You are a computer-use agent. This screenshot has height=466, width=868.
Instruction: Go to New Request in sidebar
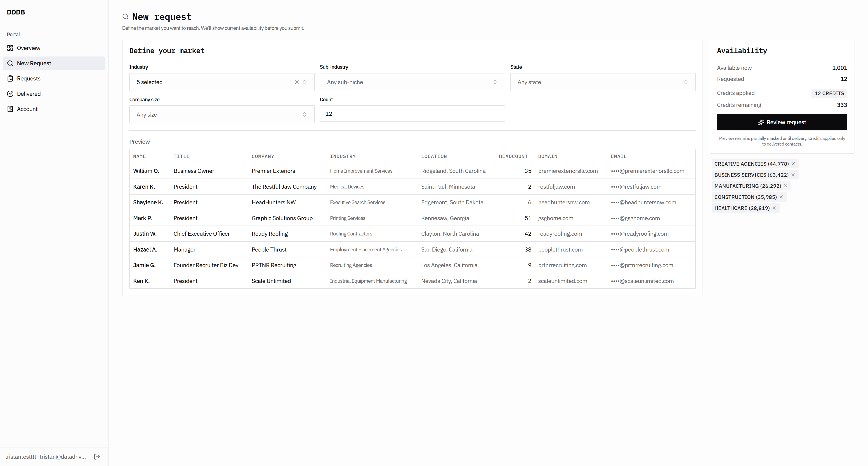tap(34, 63)
